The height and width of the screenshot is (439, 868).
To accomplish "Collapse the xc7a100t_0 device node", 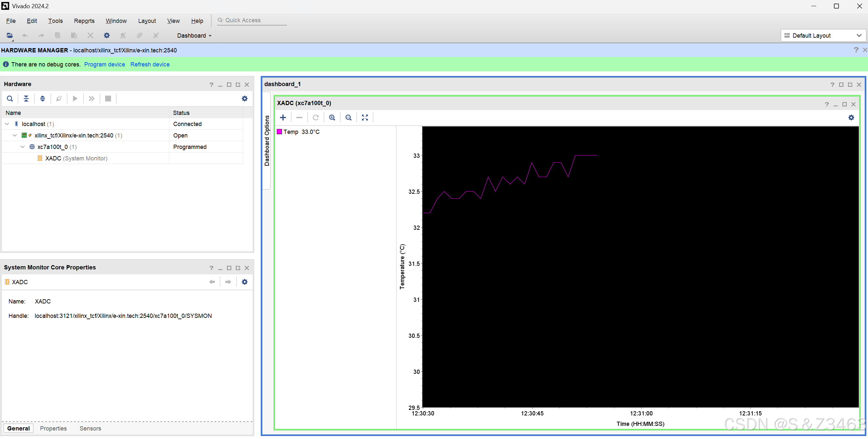I will point(23,147).
